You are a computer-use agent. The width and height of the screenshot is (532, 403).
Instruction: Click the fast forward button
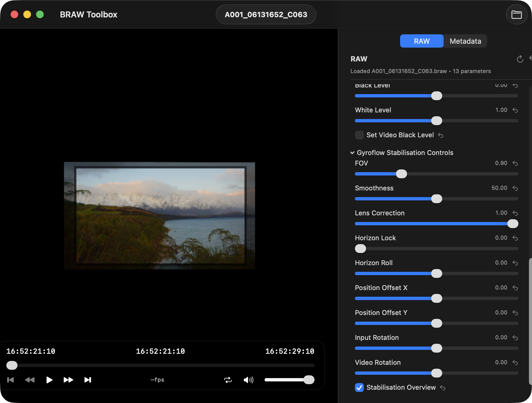coord(68,380)
